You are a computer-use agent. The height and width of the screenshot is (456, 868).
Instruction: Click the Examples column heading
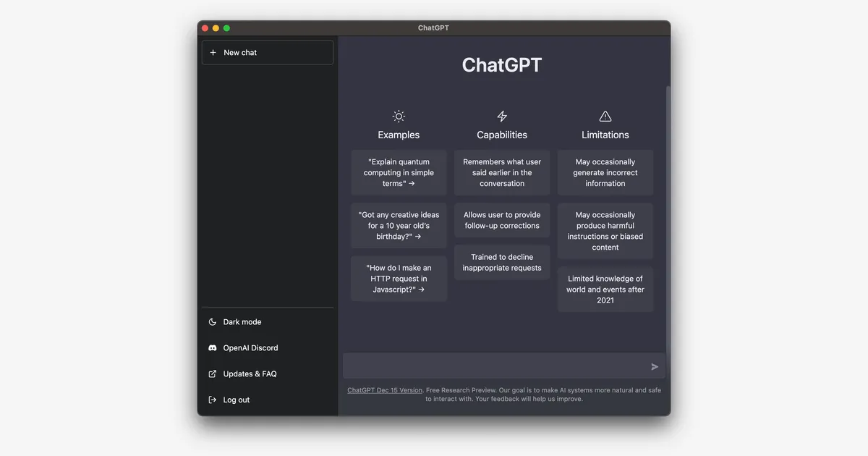click(399, 135)
